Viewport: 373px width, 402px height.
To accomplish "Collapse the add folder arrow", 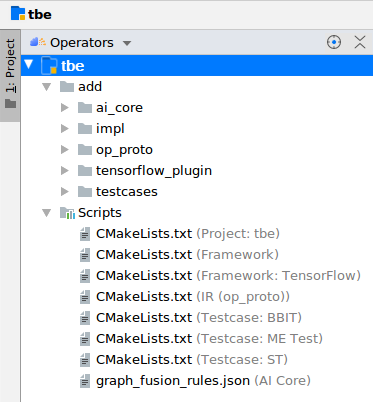I will coord(47,87).
